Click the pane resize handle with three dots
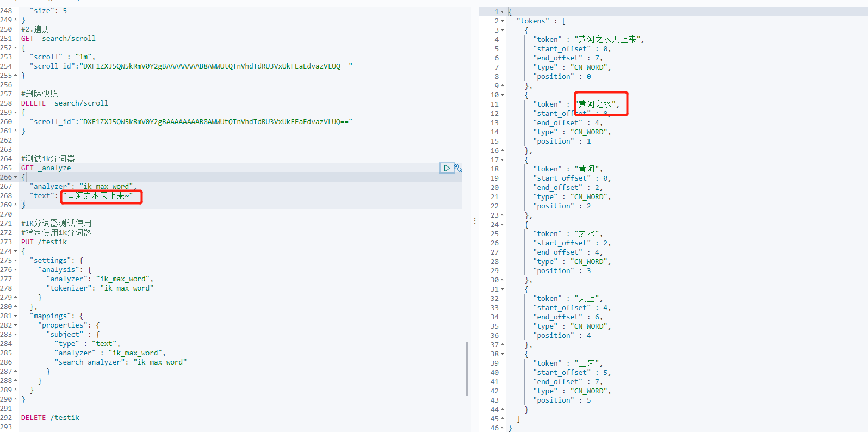Image resolution: width=868 pixels, height=432 pixels. [x=475, y=220]
